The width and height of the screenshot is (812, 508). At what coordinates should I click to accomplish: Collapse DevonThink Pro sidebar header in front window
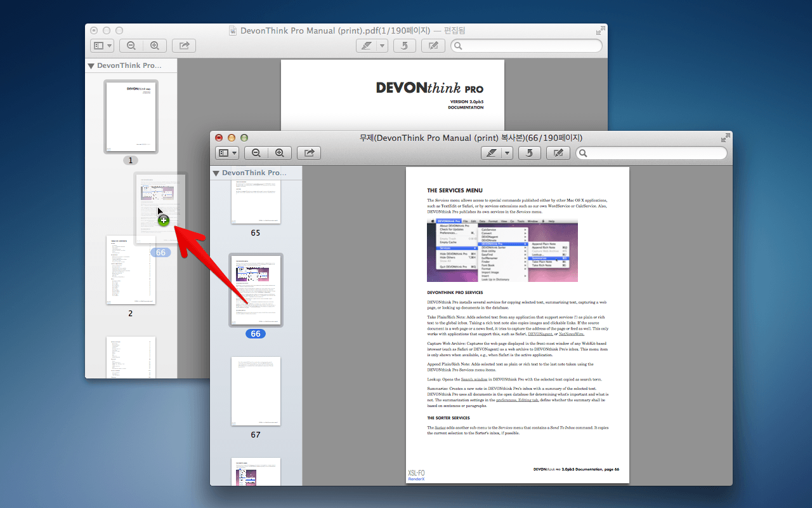[216, 173]
